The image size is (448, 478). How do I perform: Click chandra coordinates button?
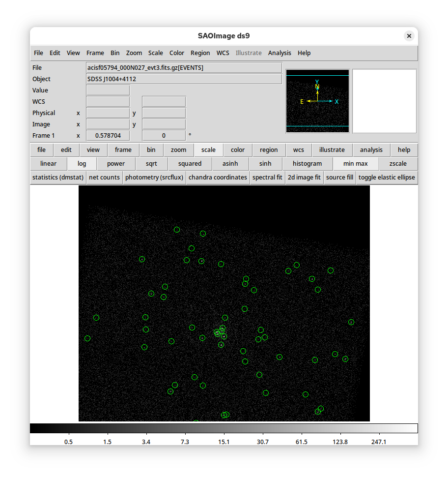pos(218,178)
